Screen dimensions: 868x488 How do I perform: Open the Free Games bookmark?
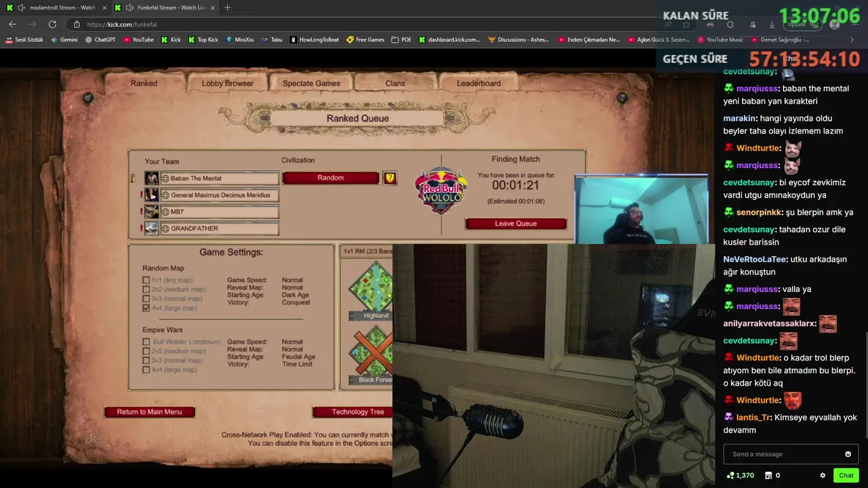click(x=366, y=39)
